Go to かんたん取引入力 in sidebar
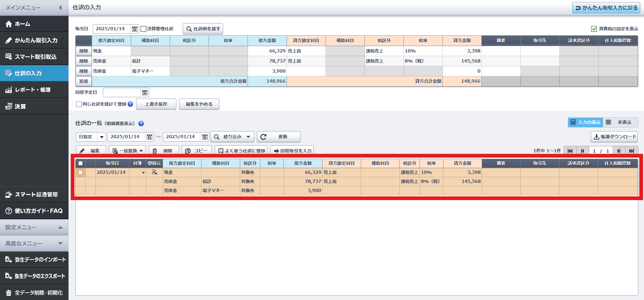The image size is (644, 300). [36, 40]
